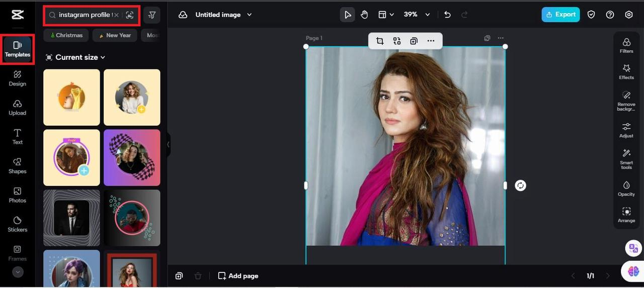Image resolution: width=644 pixels, height=288 pixels.
Task: Open the Shapes sidebar tab
Action: point(18,166)
